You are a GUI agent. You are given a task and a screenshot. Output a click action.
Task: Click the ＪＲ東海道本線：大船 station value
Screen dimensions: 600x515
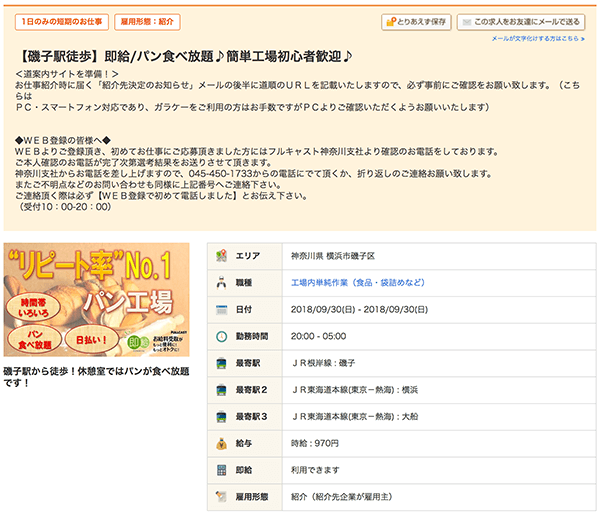tap(354, 417)
